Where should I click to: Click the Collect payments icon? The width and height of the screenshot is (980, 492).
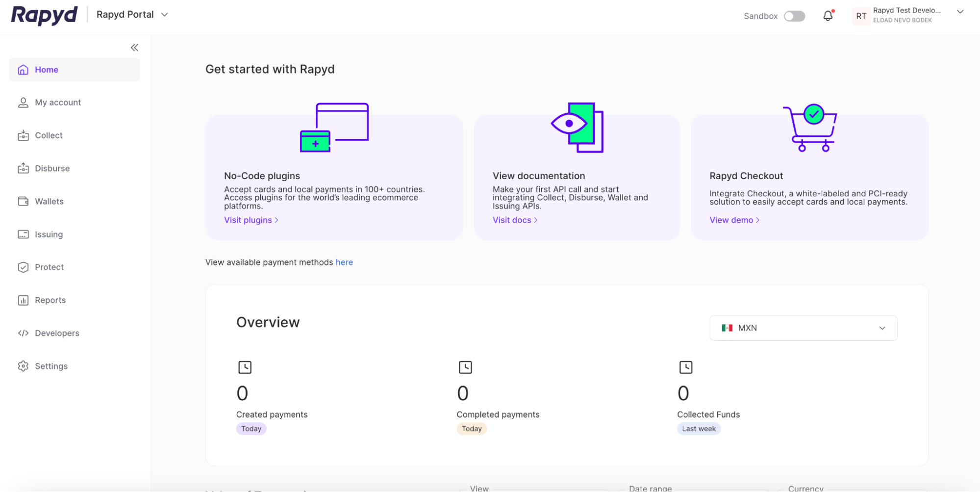23,135
